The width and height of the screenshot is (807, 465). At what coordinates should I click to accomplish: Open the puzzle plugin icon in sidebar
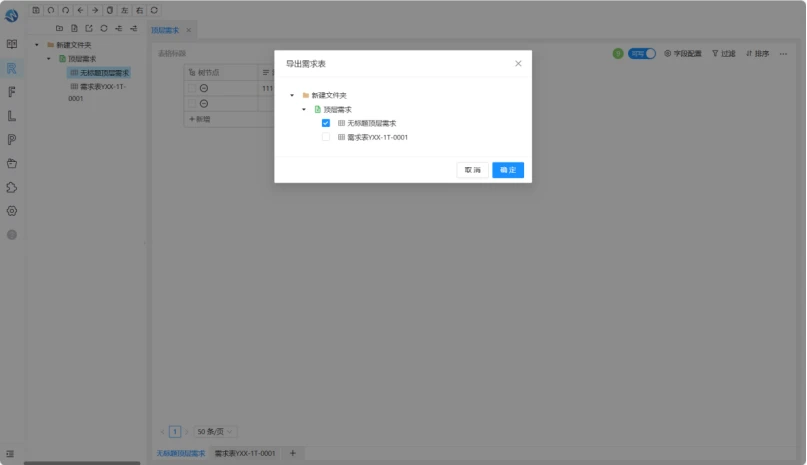12,187
